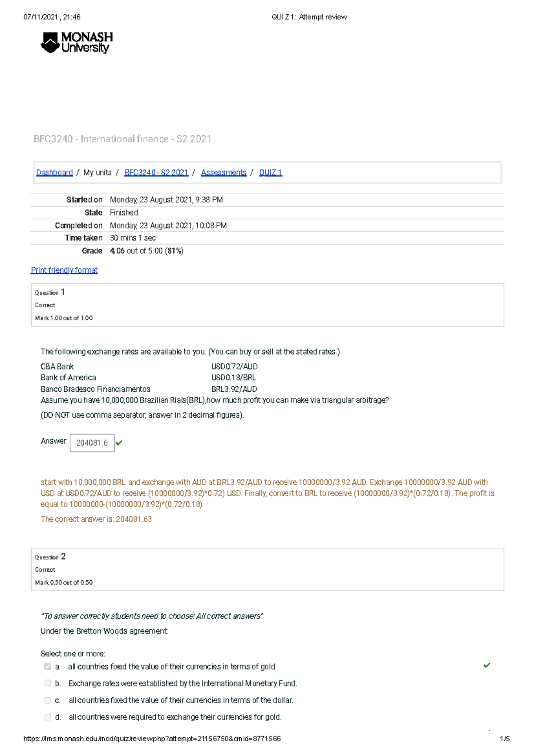Check option b about the International Monetary Fund
Viewport: 534px width, 756px height.
(48, 683)
